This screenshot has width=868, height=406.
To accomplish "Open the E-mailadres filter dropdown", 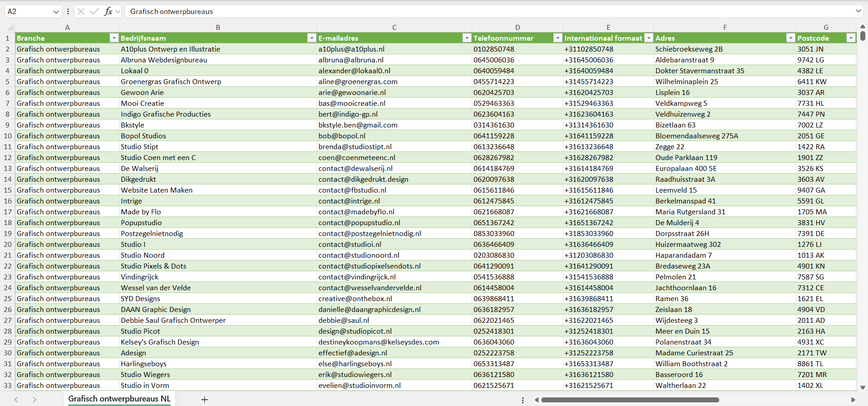I will click(x=466, y=38).
